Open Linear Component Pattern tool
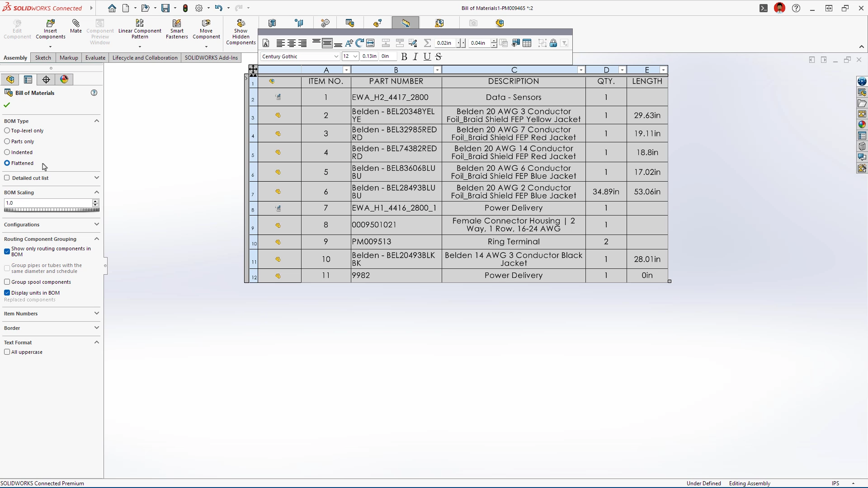The image size is (868, 488). [x=140, y=29]
